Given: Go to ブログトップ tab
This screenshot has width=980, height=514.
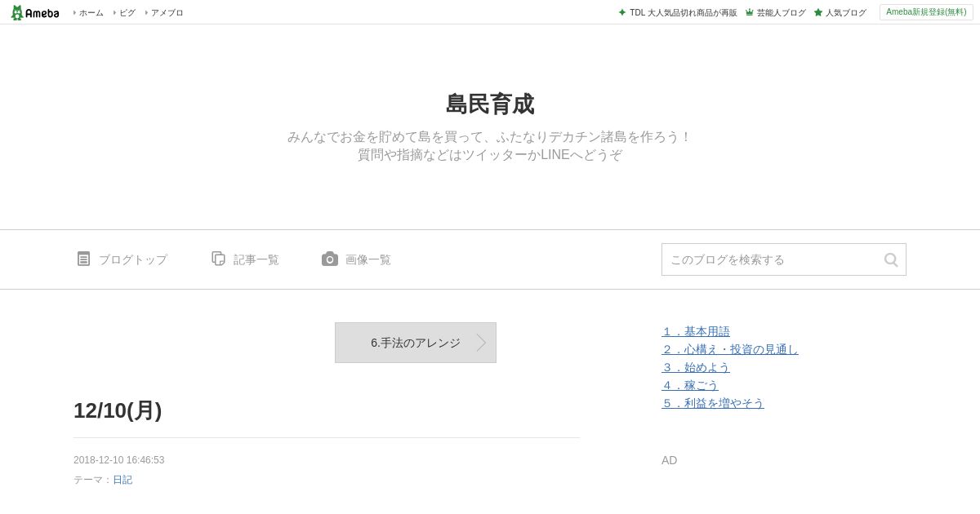Looking at the screenshot, I should click(132, 259).
